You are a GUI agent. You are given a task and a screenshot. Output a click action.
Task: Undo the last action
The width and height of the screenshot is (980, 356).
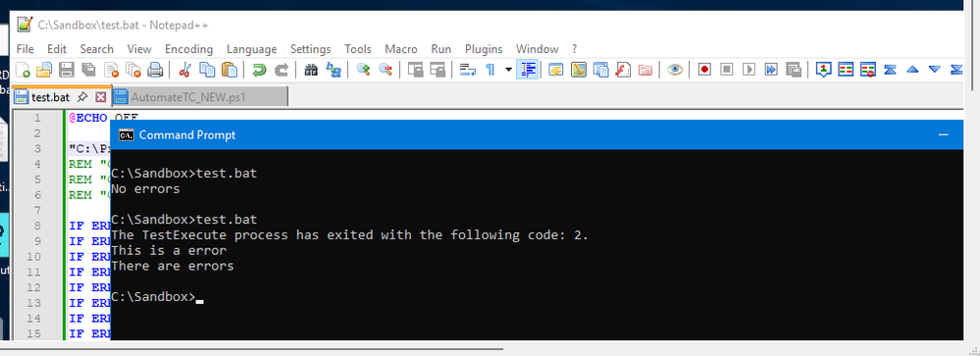[x=259, y=70]
